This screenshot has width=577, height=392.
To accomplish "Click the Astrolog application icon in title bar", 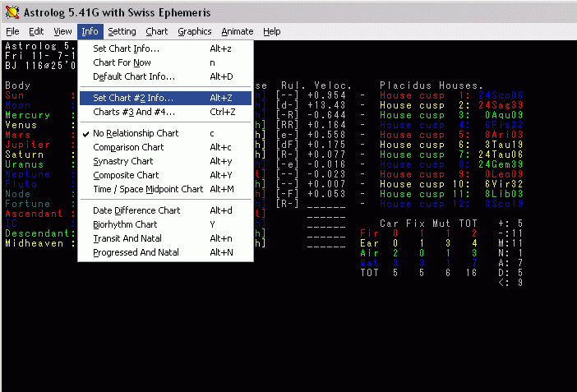I will [12, 12].
